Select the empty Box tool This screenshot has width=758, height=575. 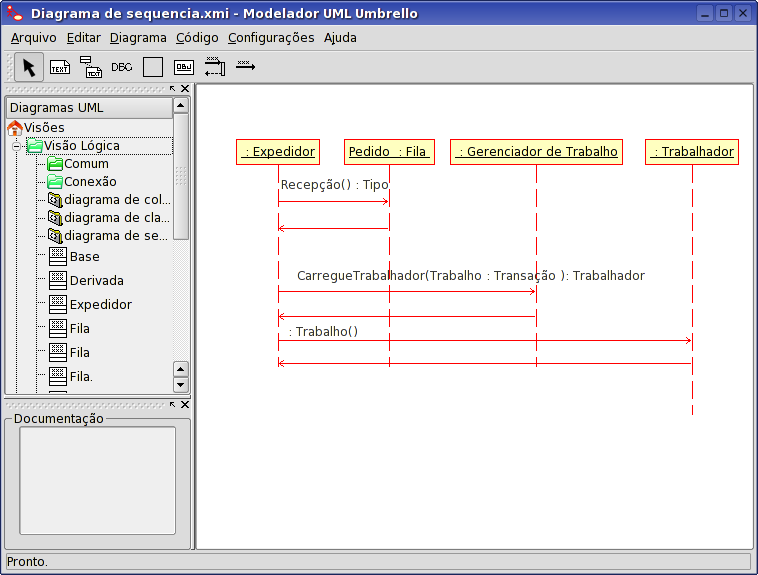click(x=153, y=67)
